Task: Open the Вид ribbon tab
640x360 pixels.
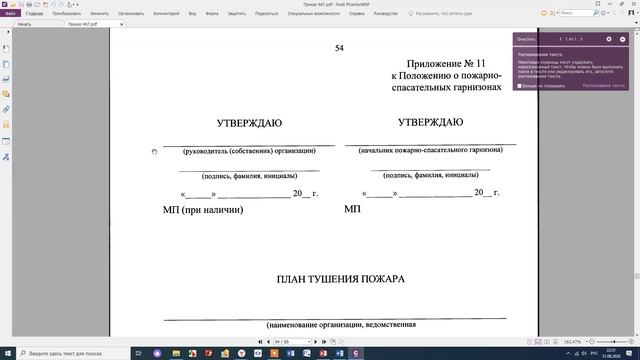Action: [192, 13]
